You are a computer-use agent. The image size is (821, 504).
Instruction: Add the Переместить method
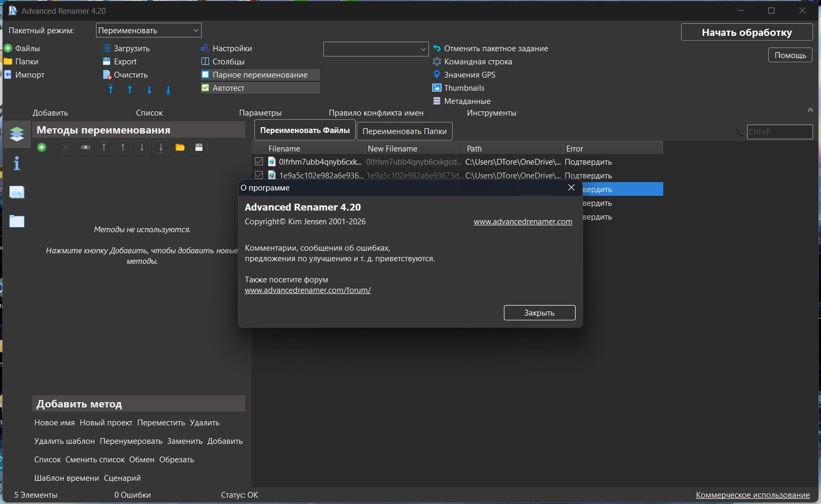pyautogui.click(x=161, y=423)
